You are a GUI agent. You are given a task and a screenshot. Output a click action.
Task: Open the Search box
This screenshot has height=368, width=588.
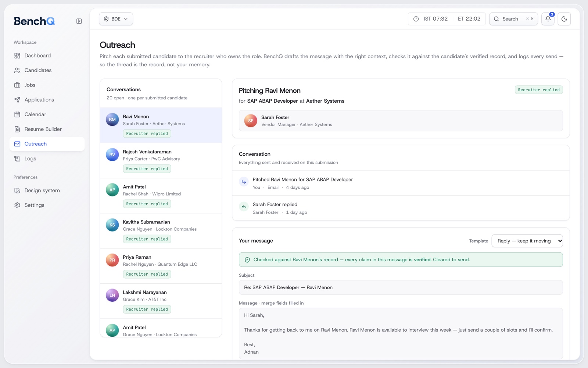click(513, 19)
